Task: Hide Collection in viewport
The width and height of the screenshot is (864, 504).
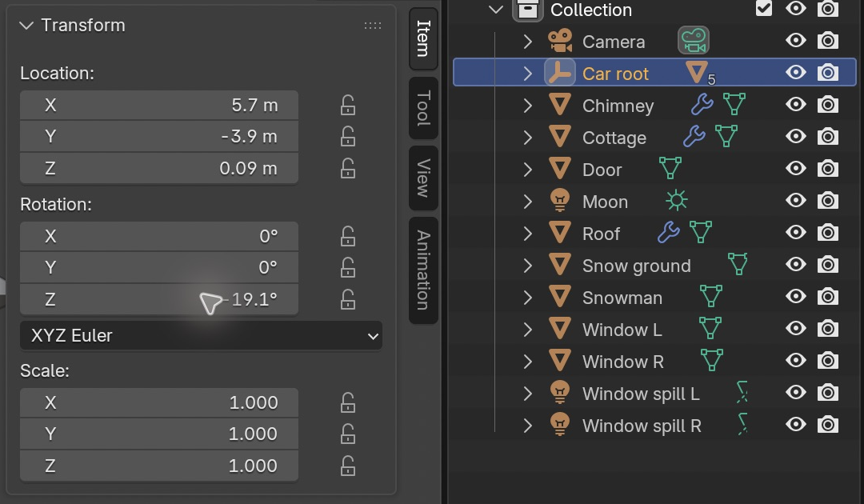Action: tap(796, 8)
